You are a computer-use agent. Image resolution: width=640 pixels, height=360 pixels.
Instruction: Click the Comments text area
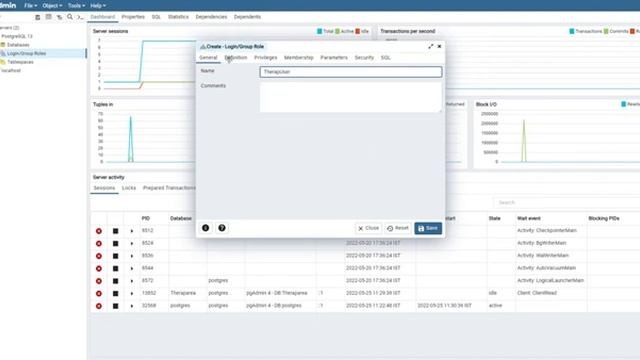351,97
